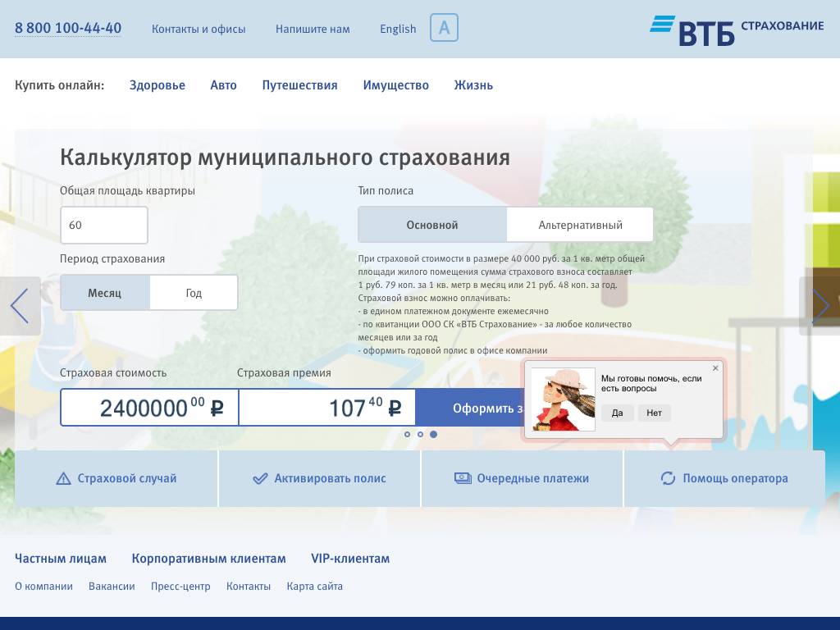Click the apartment area input field
The height and width of the screenshot is (630, 840).
click(x=103, y=225)
